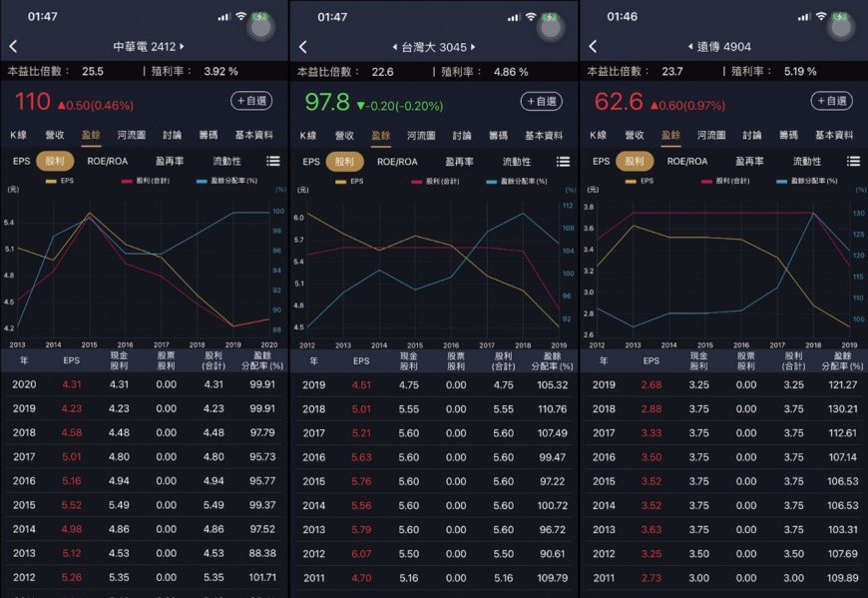Tap the floating assistive button on 遠傳 screen
The height and width of the screenshot is (598, 868).
click(x=841, y=27)
